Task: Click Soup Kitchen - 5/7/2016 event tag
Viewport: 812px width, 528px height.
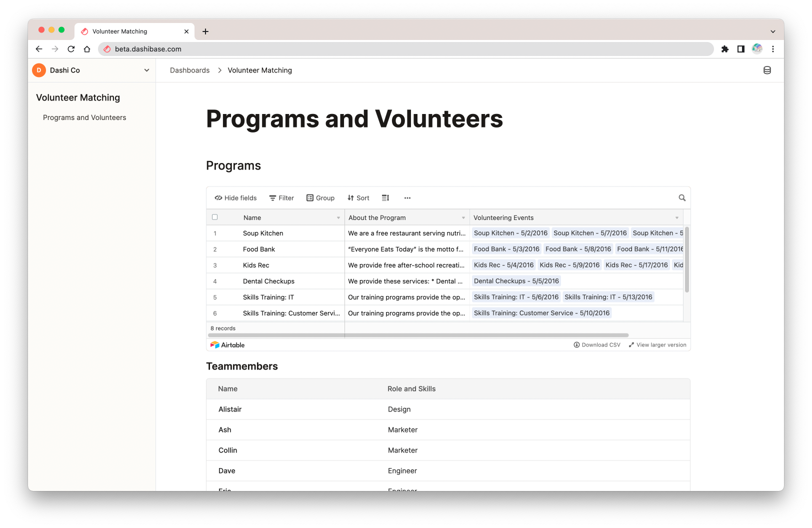Action: [590, 233]
